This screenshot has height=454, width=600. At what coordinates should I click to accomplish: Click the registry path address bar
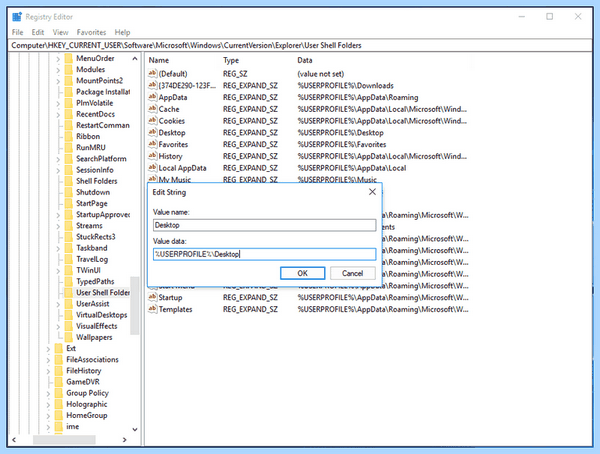tap(300, 45)
